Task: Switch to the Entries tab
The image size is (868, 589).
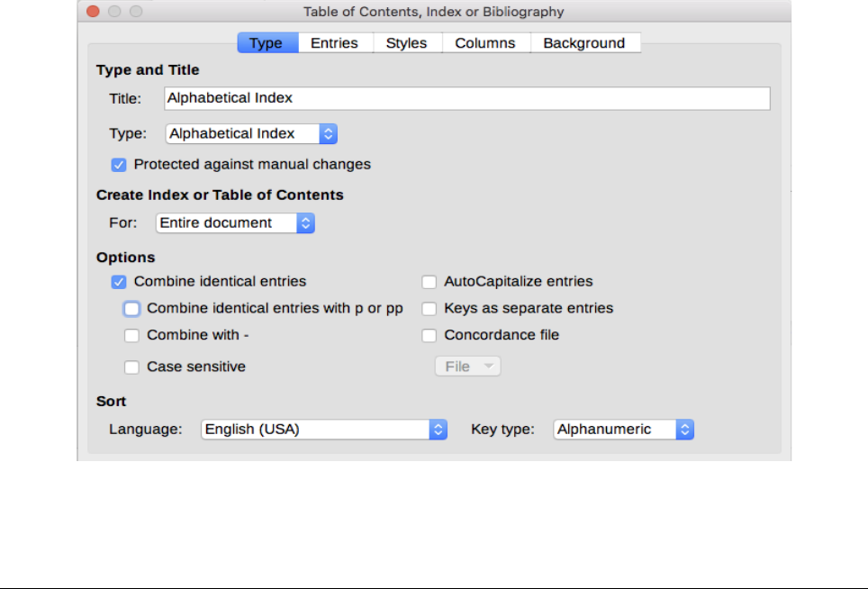Action: click(x=334, y=43)
